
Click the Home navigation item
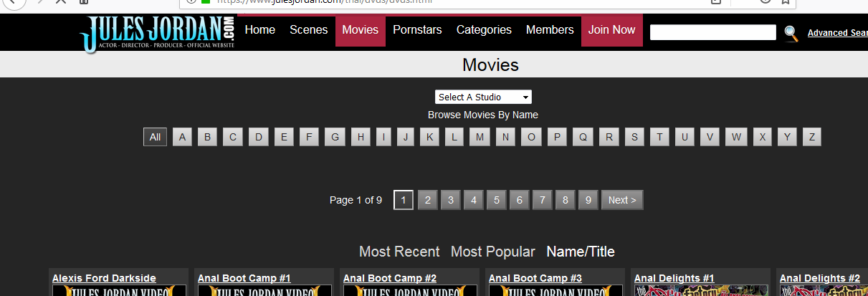tap(259, 30)
